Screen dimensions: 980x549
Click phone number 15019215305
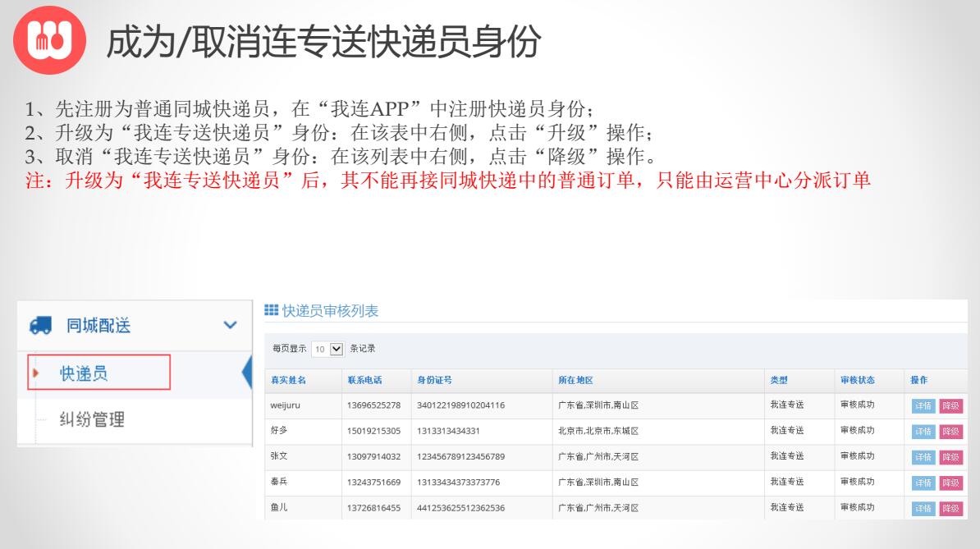tap(373, 431)
